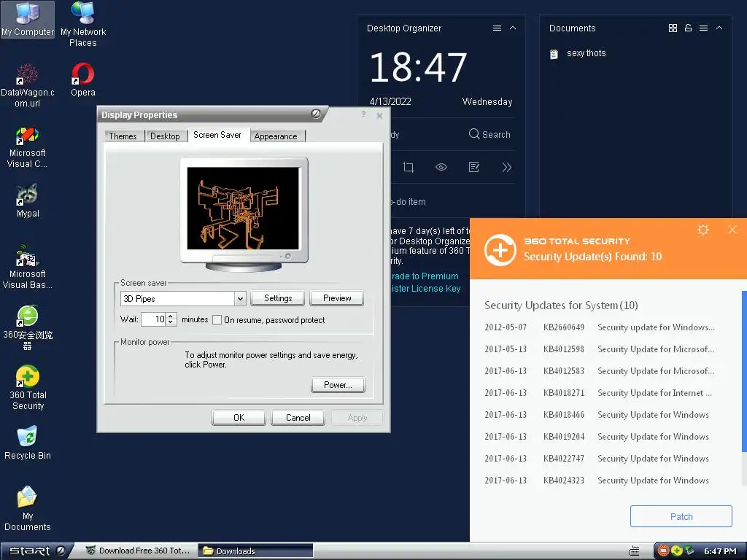The width and height of the screenshot is (747, 560).
Task: Switch Documents panel to grid view
Action: (673, 28)
